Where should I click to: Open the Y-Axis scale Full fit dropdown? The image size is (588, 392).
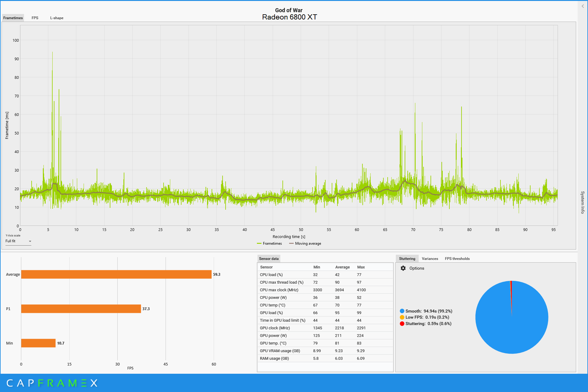point(18,241)
